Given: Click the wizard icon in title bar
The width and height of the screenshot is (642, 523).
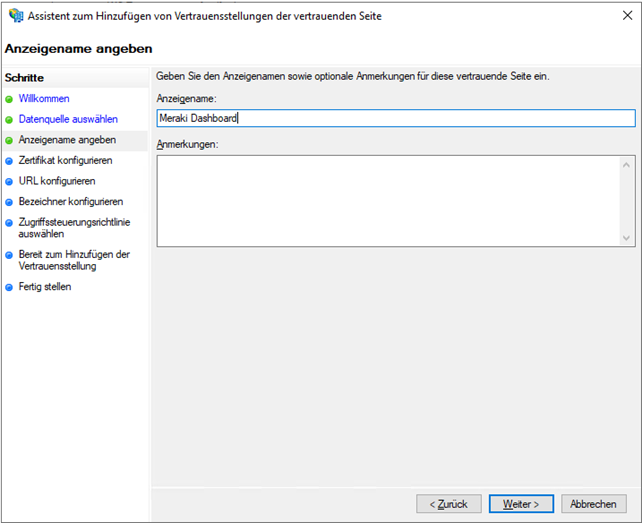Looking at the screenshot, I should 16,16.
